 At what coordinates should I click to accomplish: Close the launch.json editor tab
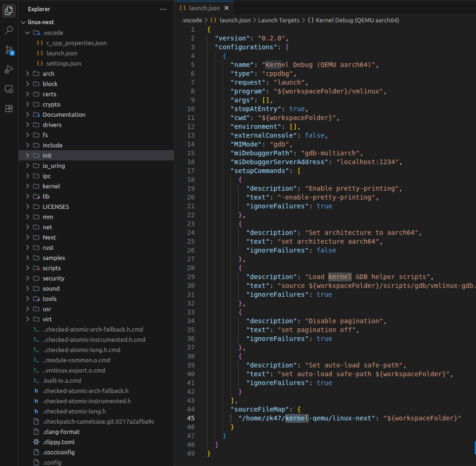[x=226, y=8]
